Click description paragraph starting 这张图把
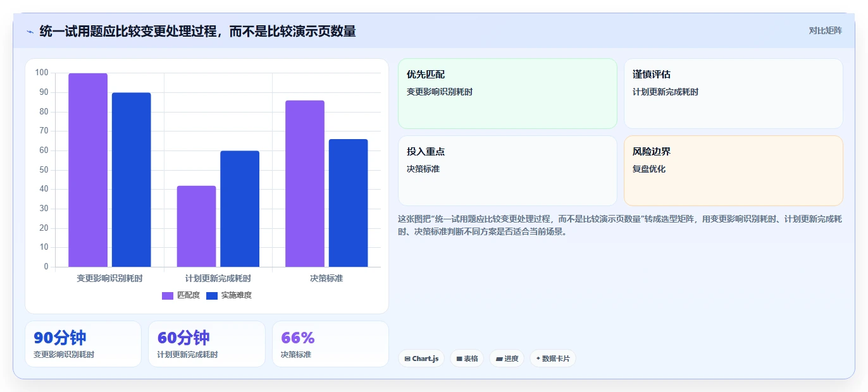This screenshot has height=392, width=868. (620, 225)
